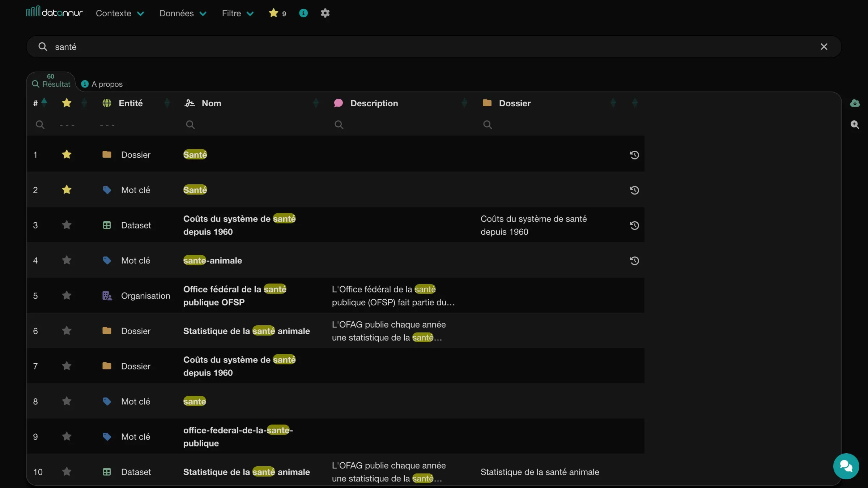Select the Résultat tab
This screenshot has width=868, height=488.
(51, 82)
